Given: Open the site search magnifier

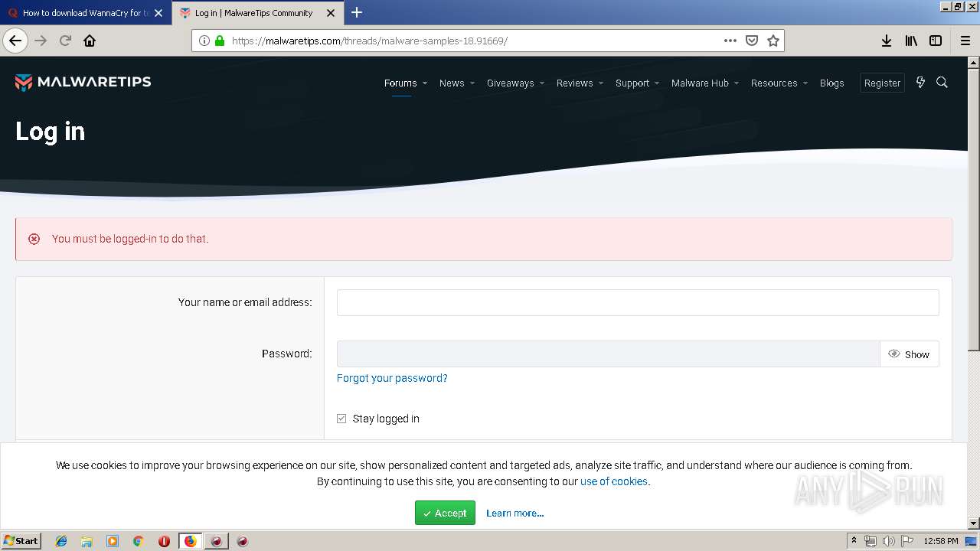Looking at the screenshot, I should (x=942, y=83).
